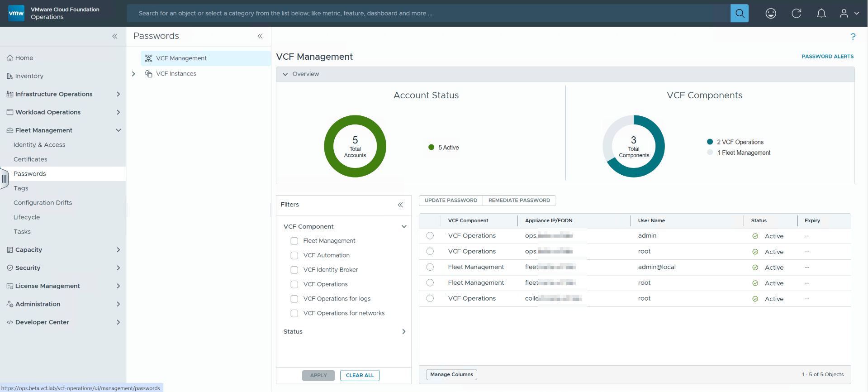Click CLEAR ALL filters button
Viewport: 868px width, 392px height.
pos(360,375)
